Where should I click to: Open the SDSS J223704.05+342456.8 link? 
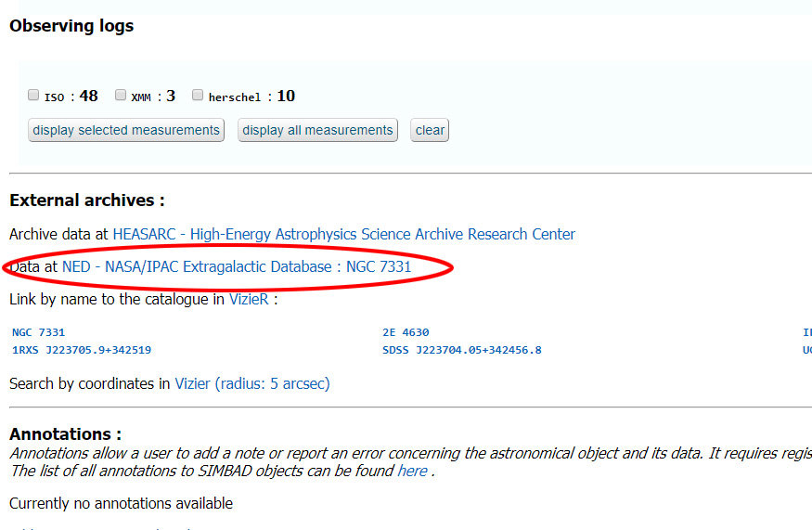coord(461,350)
